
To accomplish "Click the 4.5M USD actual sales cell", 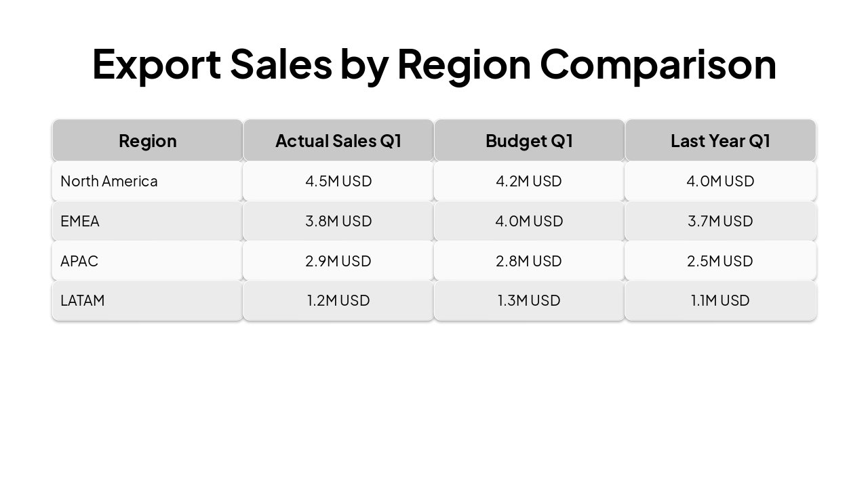I will pyautogui.click(x=338, y=181).
